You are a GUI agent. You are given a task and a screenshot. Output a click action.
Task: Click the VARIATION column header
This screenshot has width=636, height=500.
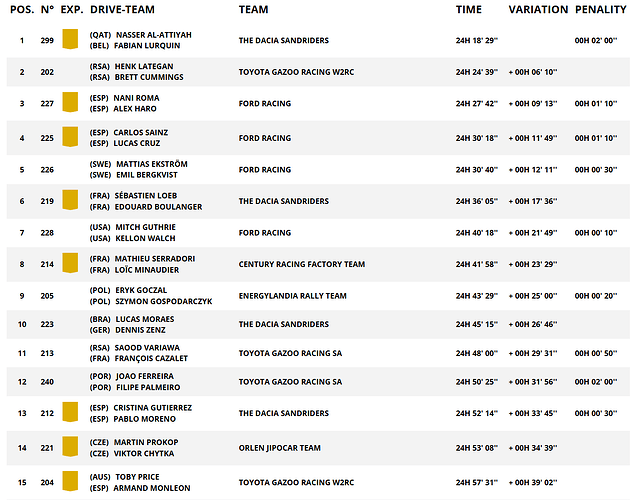[538, 9]
